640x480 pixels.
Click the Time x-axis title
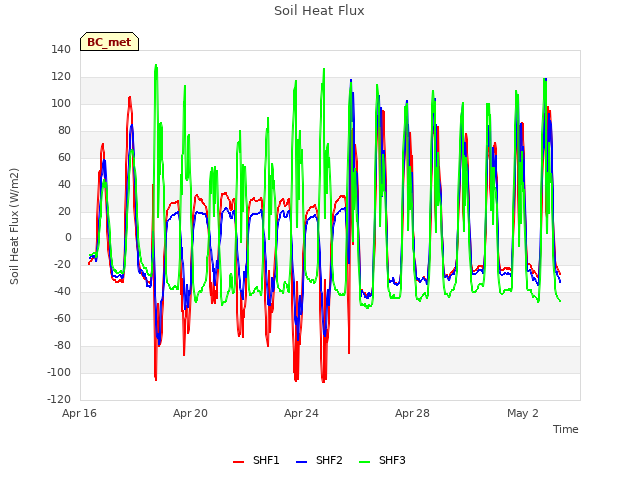(566, 429)
